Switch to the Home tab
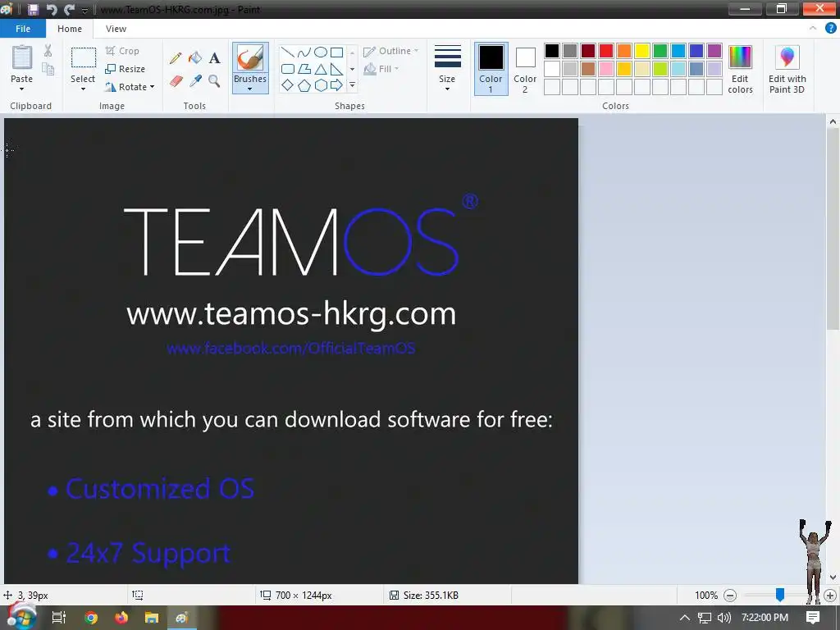 70,29
